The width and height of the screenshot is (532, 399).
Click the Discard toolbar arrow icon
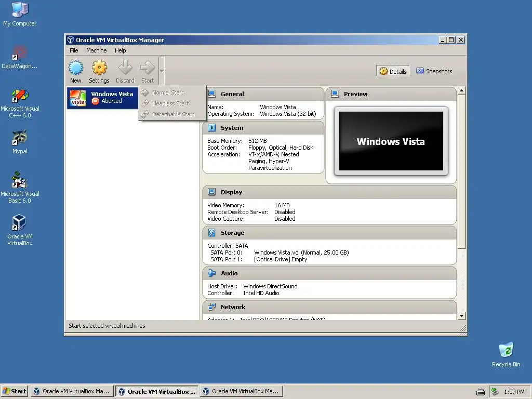click(x=125, y=67)
